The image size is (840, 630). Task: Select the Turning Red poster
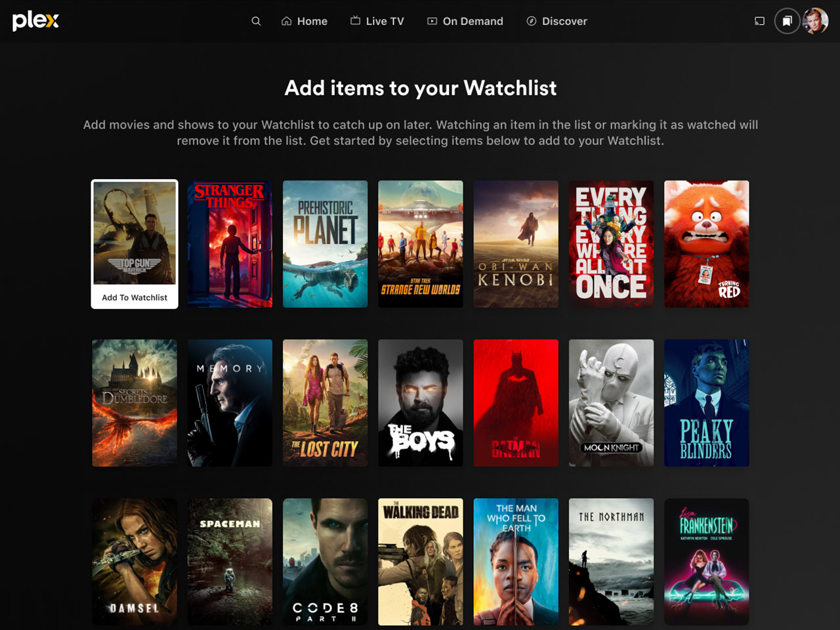click(x=707, y=244)
